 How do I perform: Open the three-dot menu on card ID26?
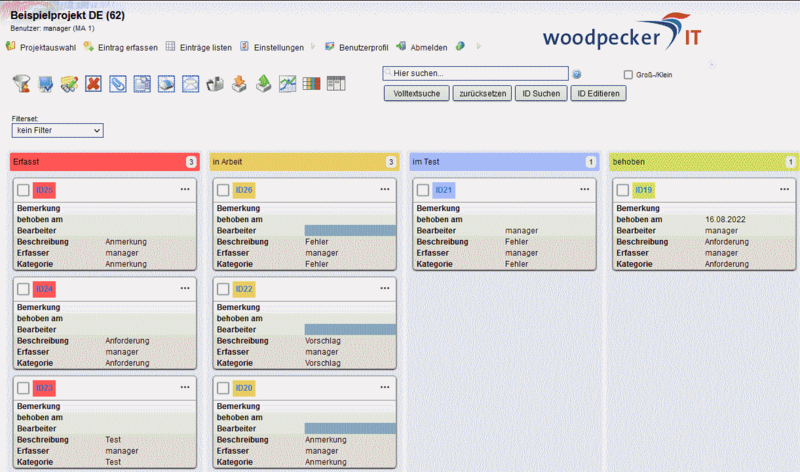coord(385,189)
